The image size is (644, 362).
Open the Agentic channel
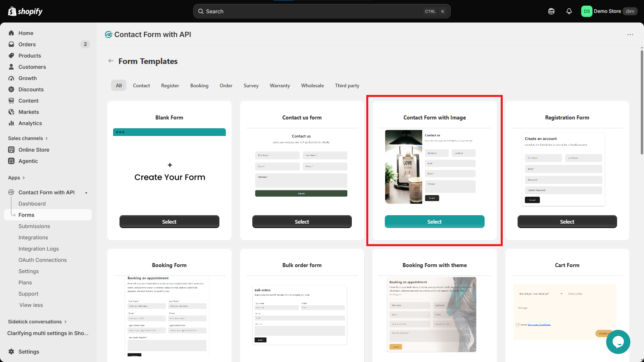tap(28, 161)
